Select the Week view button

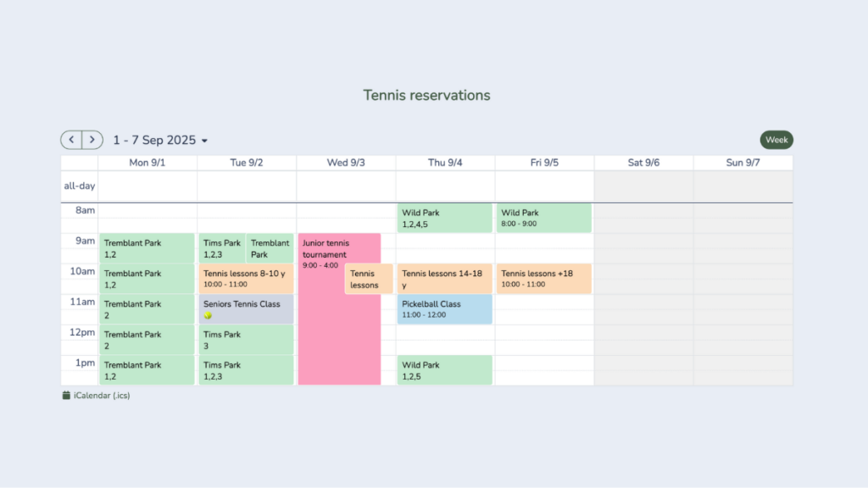(776, 140)
